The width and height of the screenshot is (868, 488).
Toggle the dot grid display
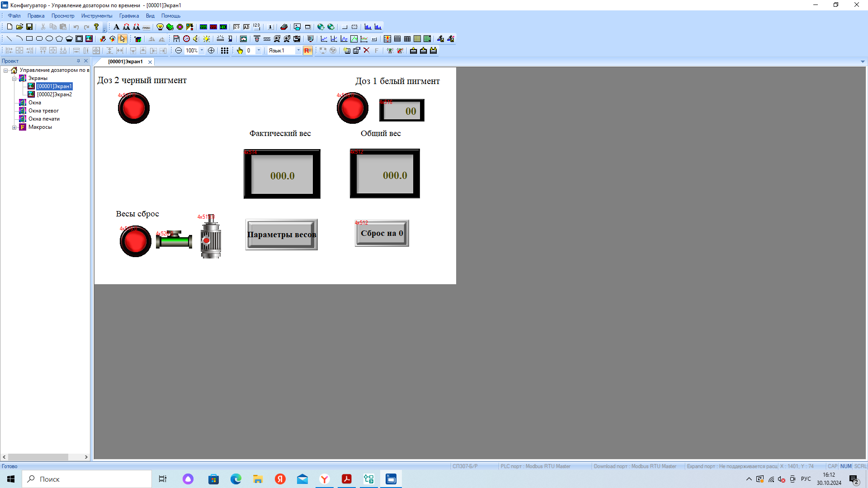225,51
